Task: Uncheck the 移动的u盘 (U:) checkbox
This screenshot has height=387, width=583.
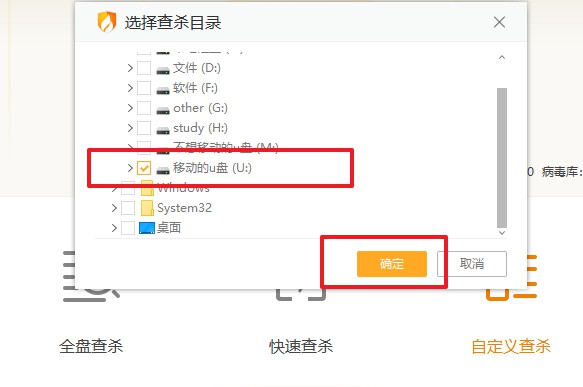Action: click(x=144, y=168)
